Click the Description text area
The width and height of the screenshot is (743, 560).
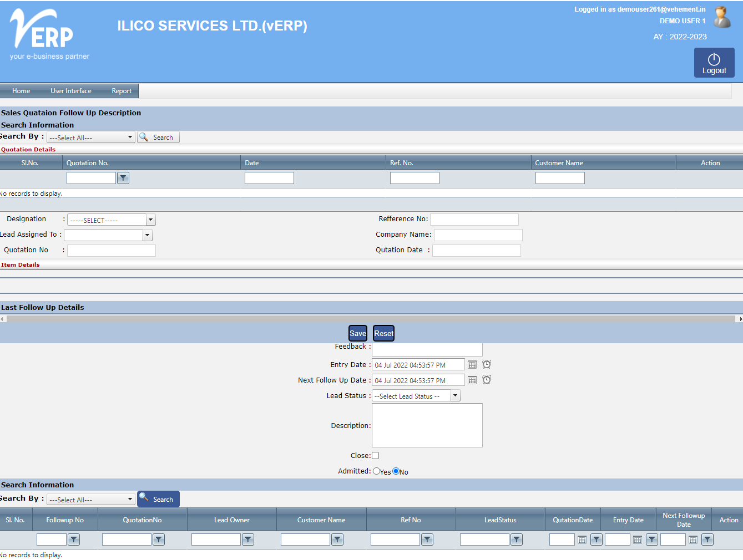(x=427, y=425)
